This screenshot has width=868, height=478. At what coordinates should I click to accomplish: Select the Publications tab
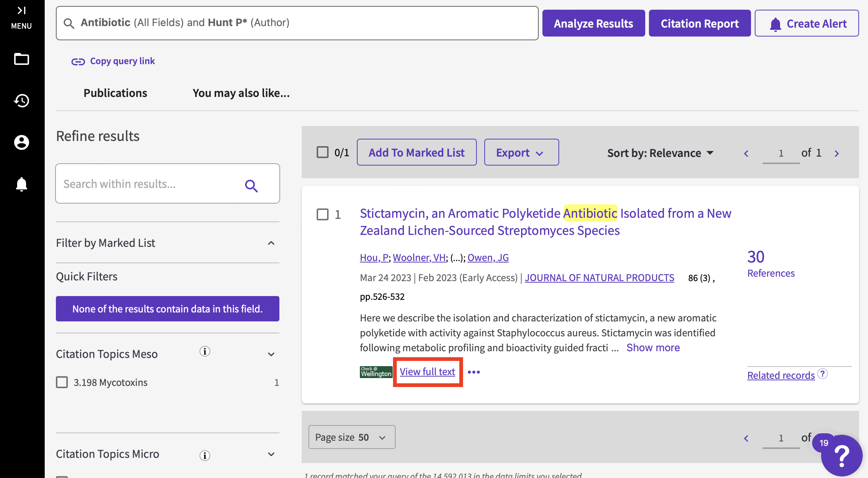coord(115,93)
